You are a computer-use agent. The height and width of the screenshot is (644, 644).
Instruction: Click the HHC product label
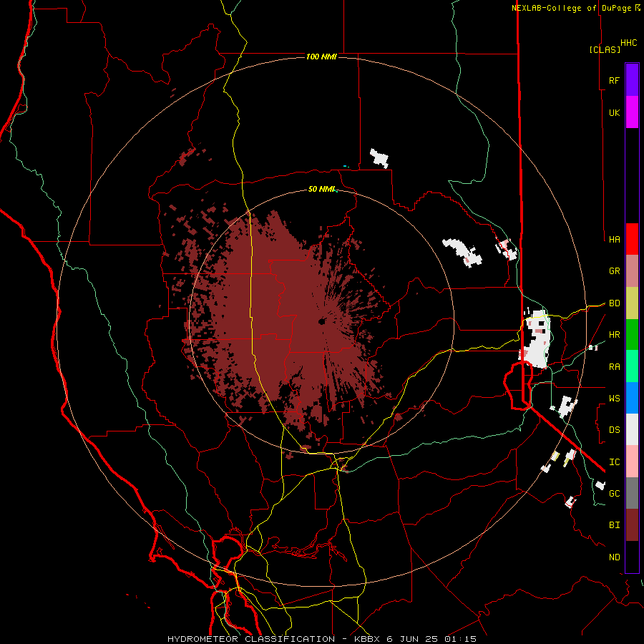pyautogui.click(x=629, y=43)
